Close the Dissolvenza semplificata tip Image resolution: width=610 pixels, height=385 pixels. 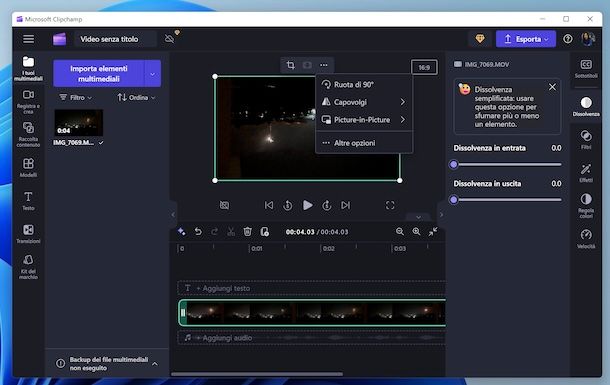(552, 87)
